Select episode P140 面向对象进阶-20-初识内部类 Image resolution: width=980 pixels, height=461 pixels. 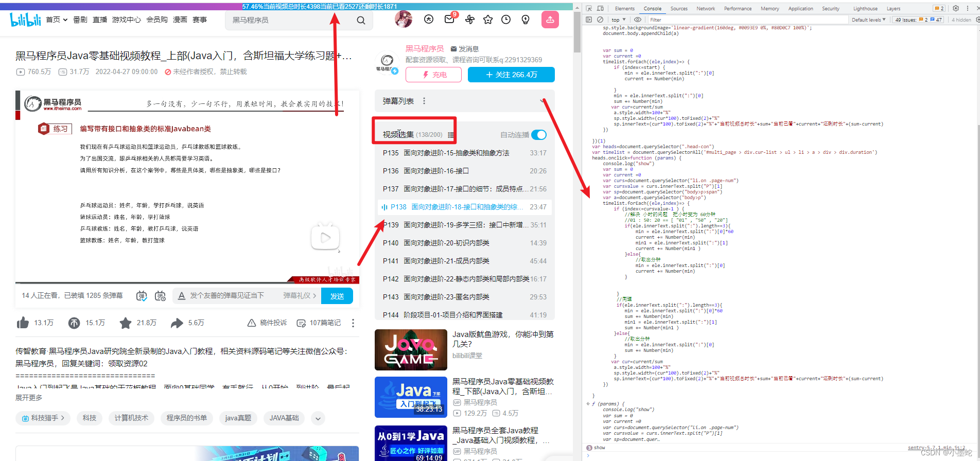[465, 243]
